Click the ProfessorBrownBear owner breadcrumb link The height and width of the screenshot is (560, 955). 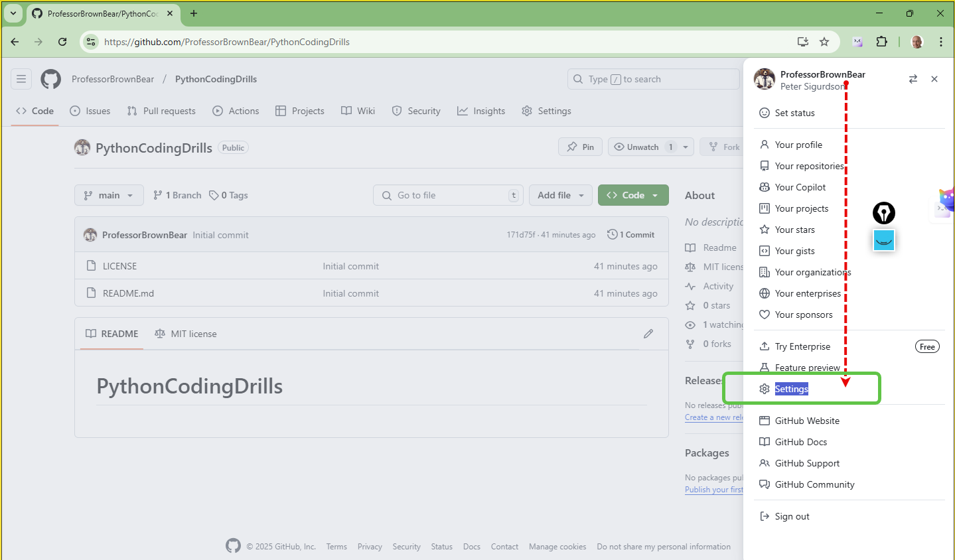pos(113,79)
